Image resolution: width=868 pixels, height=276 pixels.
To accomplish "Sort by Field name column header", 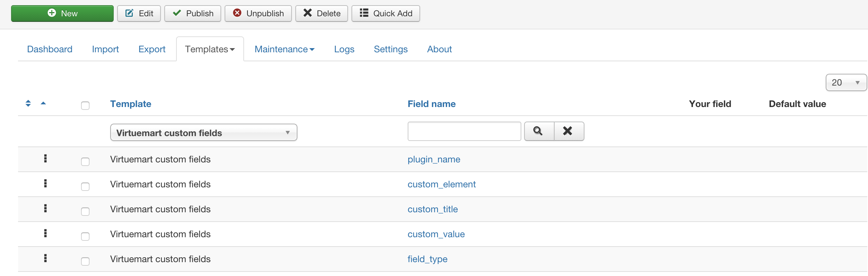I will 432,104.
